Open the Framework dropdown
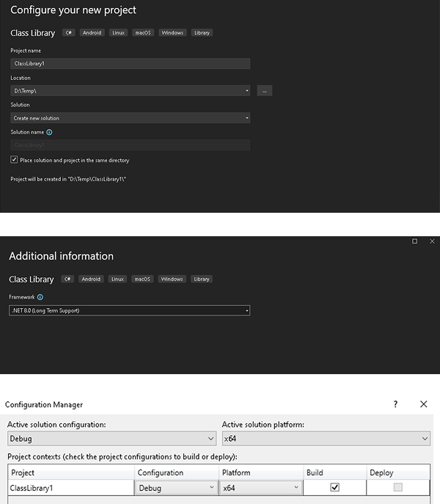 click(247, 311)
